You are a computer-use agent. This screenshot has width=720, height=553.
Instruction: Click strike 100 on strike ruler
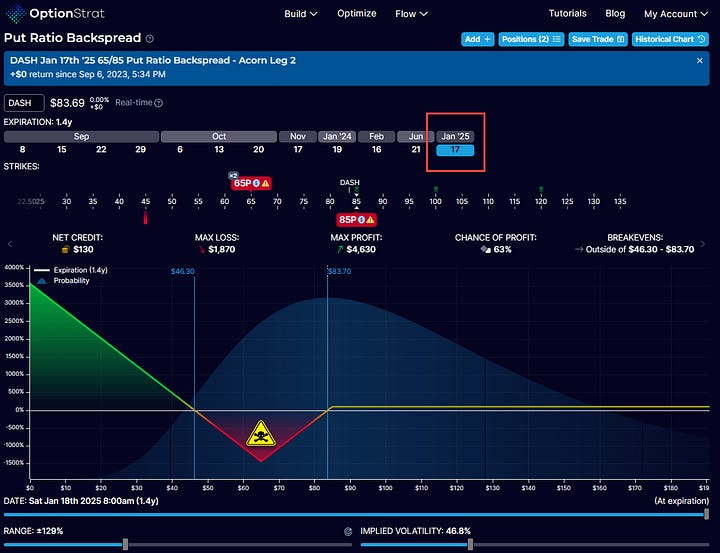(x=435, y=201)
